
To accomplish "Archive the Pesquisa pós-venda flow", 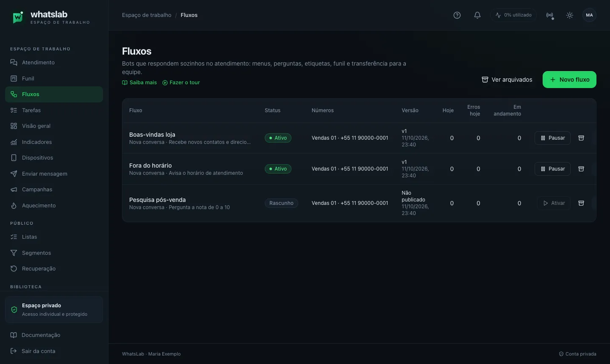I will coord(581,203).
